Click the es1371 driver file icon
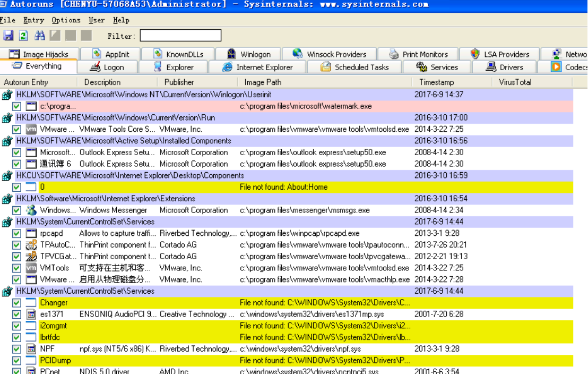The image size is (588, 374). click(31, 314)
